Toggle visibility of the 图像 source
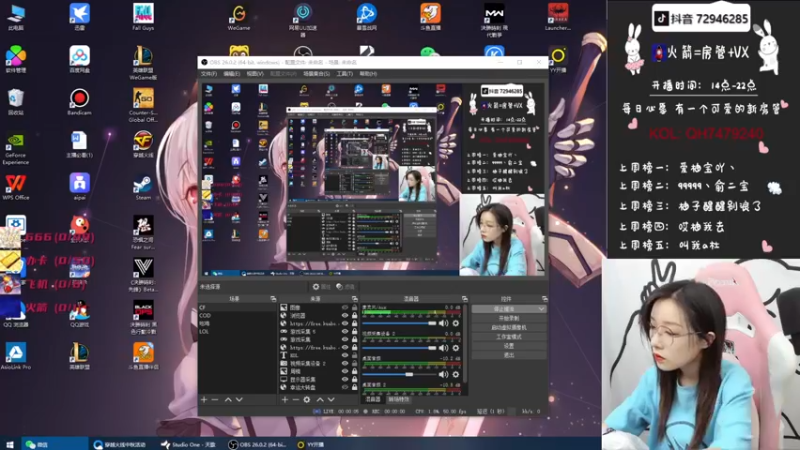 point(345,308)
